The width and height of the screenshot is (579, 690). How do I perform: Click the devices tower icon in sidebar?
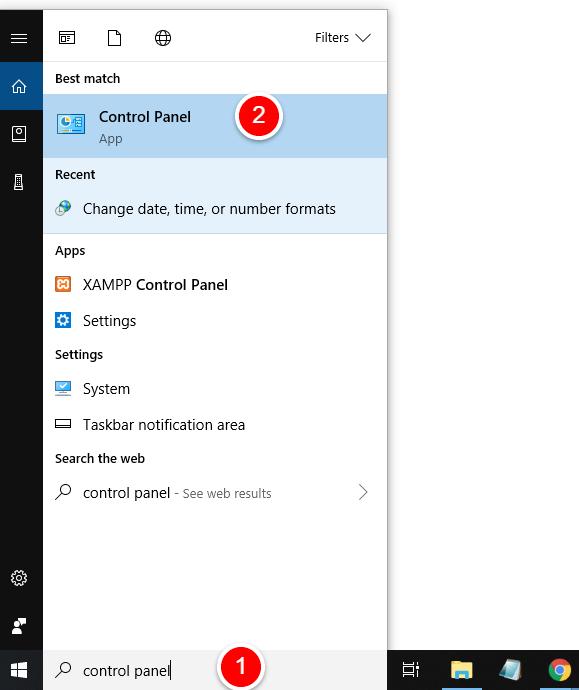[18, 182]
